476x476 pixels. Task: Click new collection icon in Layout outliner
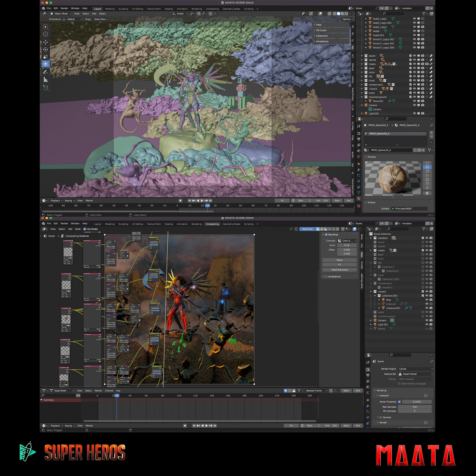tap(431, 14)
